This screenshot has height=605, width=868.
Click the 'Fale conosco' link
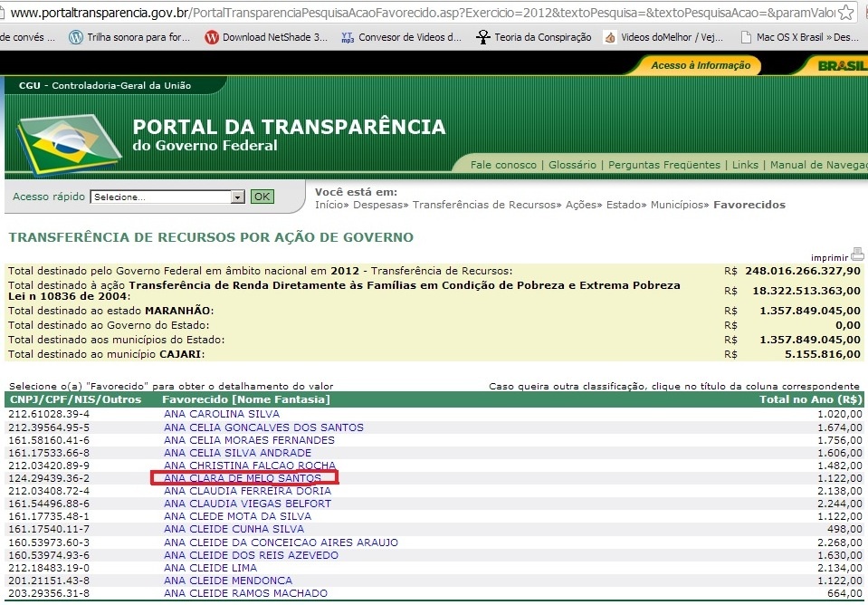(x=503, y=165)
